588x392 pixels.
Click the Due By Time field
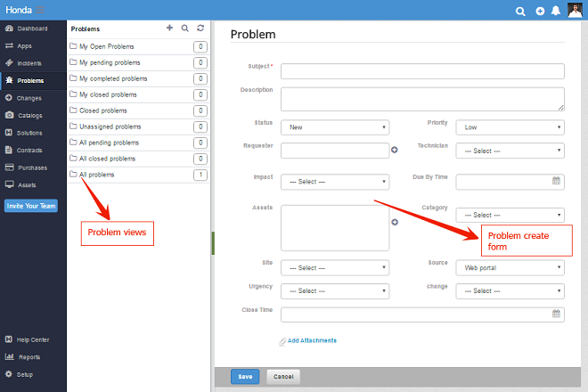[x=510, y=182]
